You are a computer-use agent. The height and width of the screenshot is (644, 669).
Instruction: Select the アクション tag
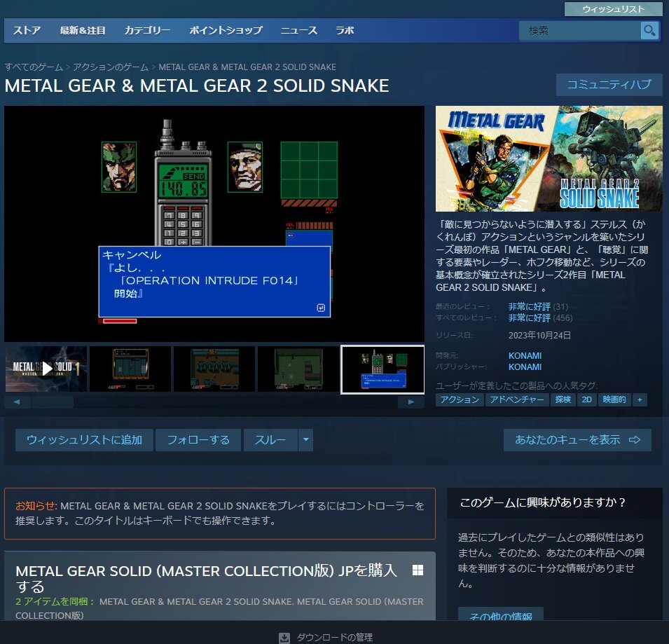(460, 400)
